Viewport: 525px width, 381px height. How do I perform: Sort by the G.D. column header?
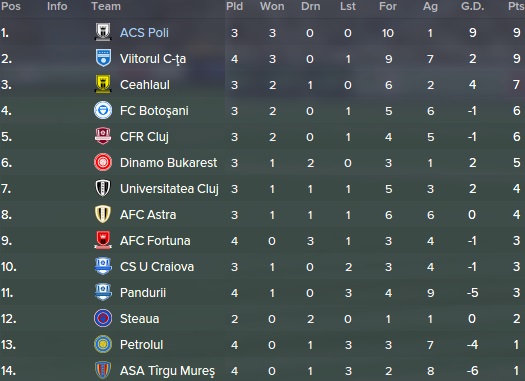(x=472, y=6)
